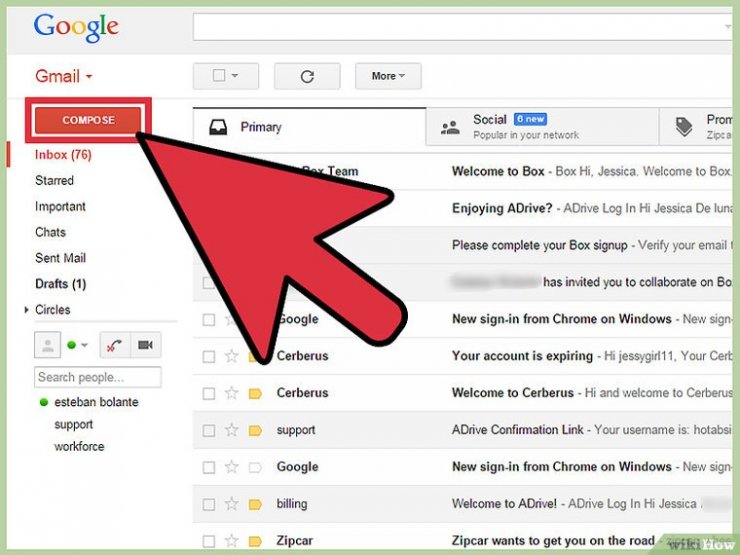Viewport: 740px width, 555px height.
Task: Select checkbox for Welcome to ADrive! email
Action: coord(209,505)
